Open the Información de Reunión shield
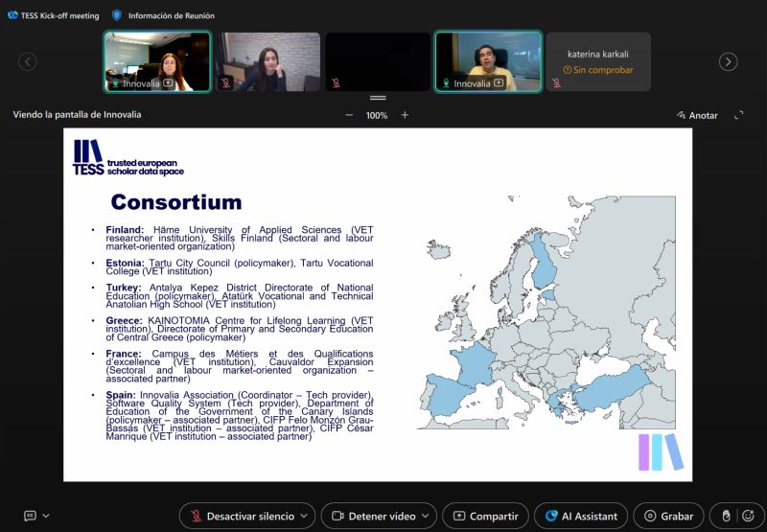The height and width of the screenshot is (532, 767). pyautogui.click(x=116, y=15)
